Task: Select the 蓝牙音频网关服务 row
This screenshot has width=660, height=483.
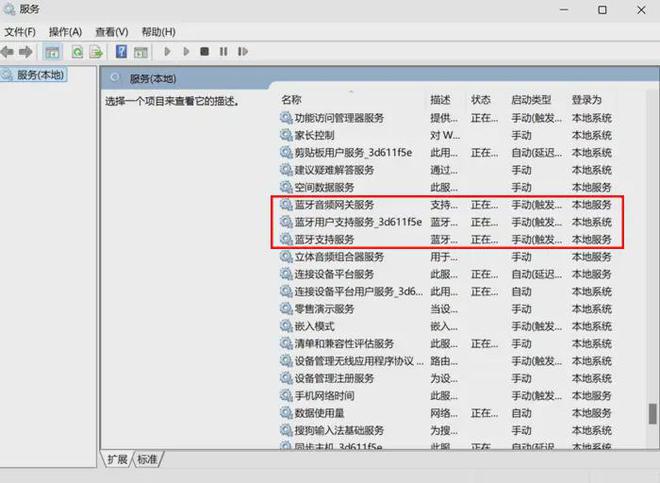Action: pyautogui.click(x=446, y=205)
